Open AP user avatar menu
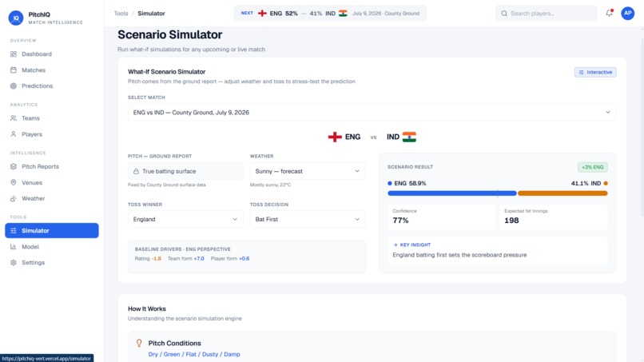Viewport: 644px width, 362px height. 627,13
